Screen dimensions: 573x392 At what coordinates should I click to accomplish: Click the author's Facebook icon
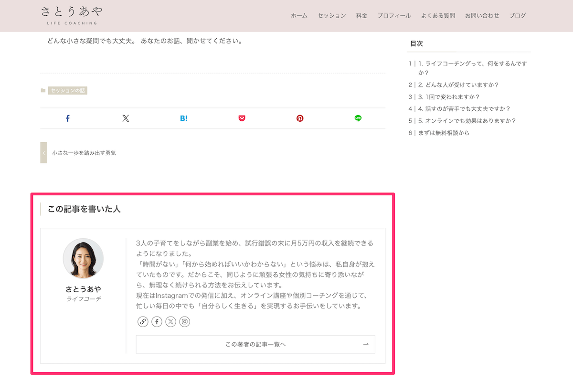(x=157, y=322)
